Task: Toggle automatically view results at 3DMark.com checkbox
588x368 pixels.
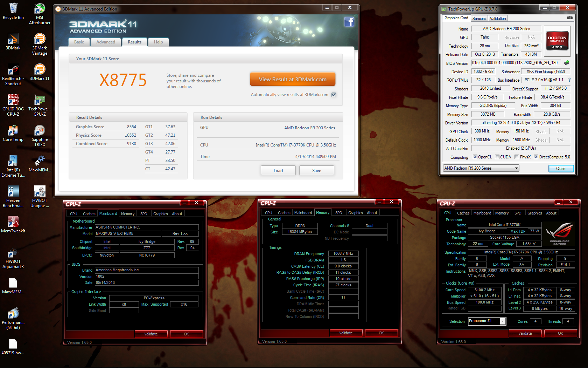Action: coord(334,95)
